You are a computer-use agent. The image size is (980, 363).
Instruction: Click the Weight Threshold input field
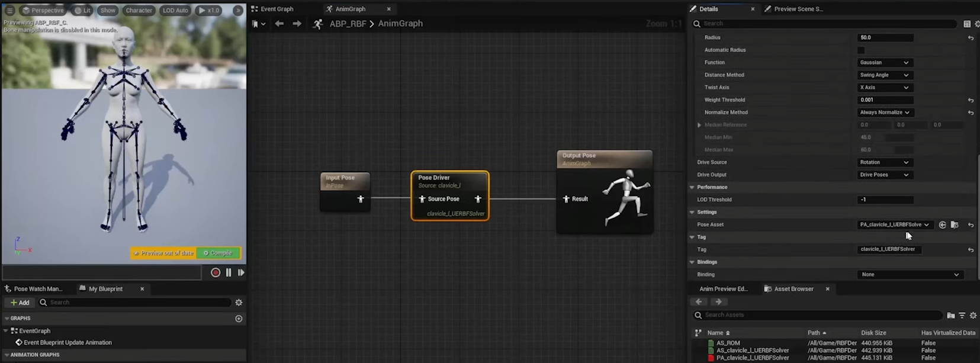point(885,100)
